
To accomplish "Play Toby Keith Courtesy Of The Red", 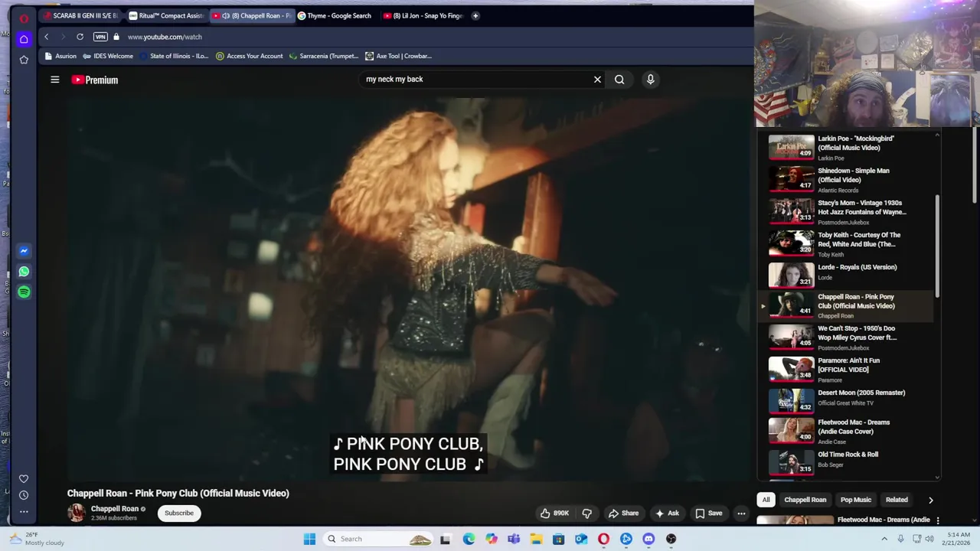I will [846, 243].
